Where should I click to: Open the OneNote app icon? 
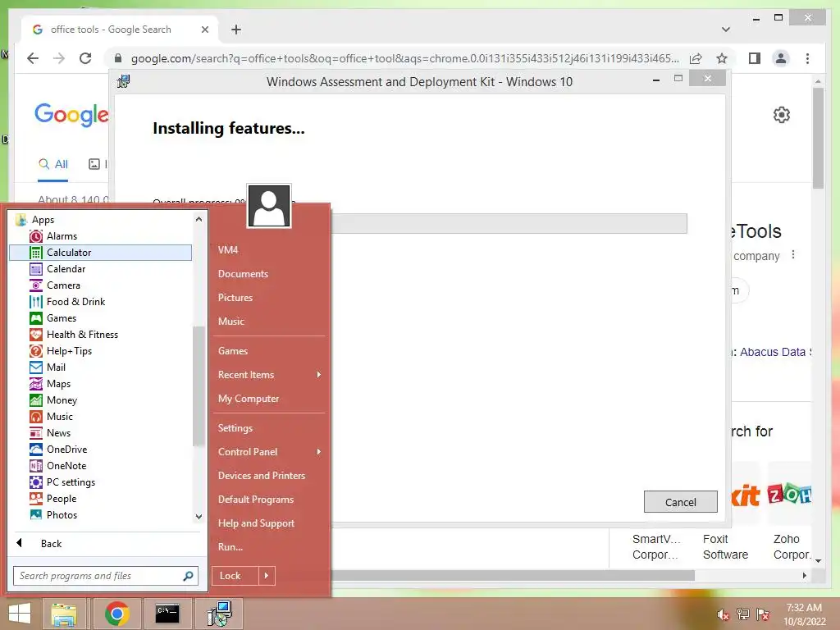tap(36, 466)
